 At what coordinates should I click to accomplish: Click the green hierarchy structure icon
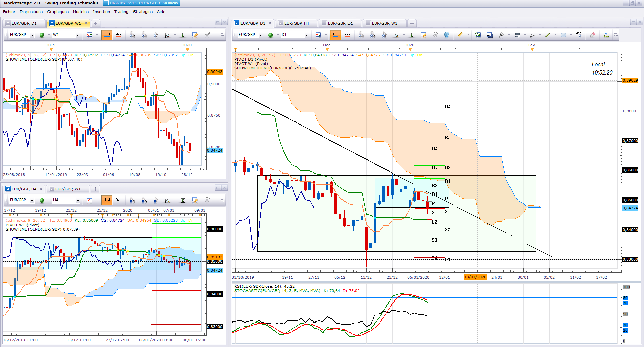tap(606, 35)
